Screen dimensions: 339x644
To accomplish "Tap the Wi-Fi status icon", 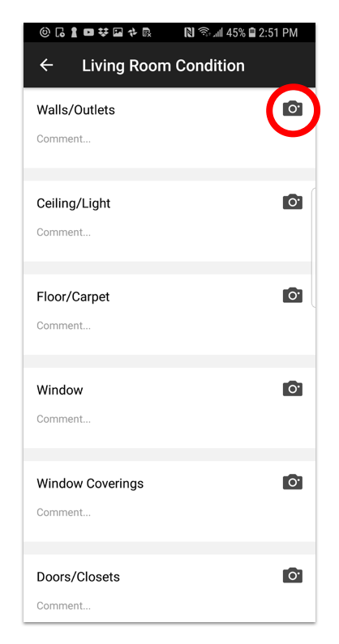I will coord(204,32).
